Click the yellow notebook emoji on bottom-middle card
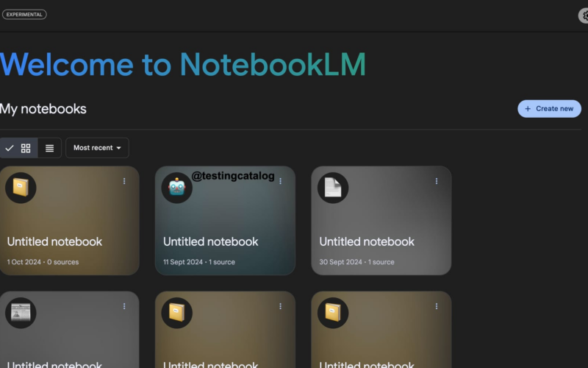This screenshot has height=368, width=588. tap(176, 313)
